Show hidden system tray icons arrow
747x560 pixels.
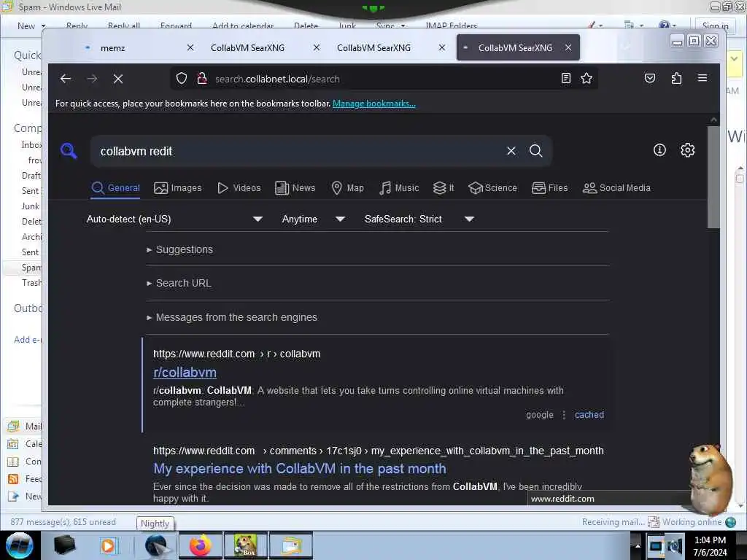pos(638,545)
